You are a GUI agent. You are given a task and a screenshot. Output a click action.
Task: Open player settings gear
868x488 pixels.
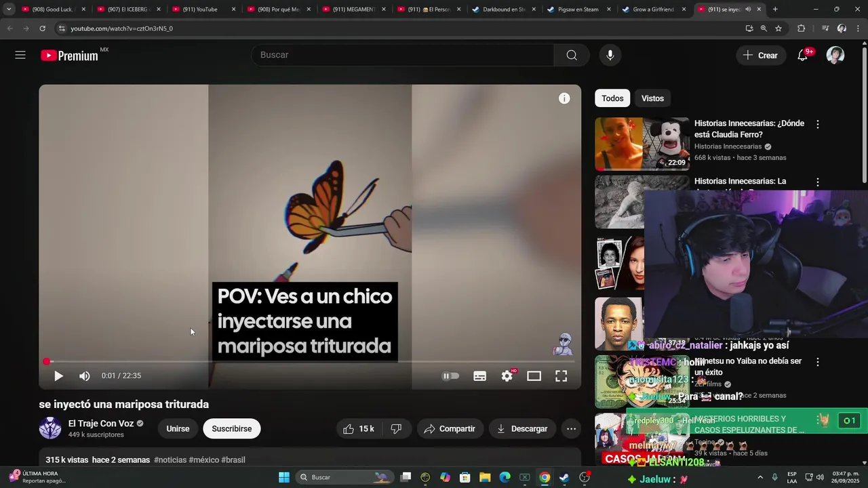click(x=507, y=375)
